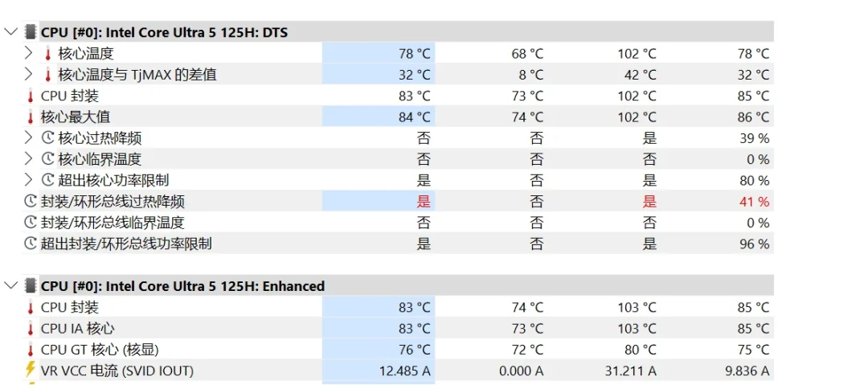Image resolution: width=868 pixels, height=385 pixels.
Task: Click the clock icon beside 封装/环形总线临界温度
Action: [31, 223]
